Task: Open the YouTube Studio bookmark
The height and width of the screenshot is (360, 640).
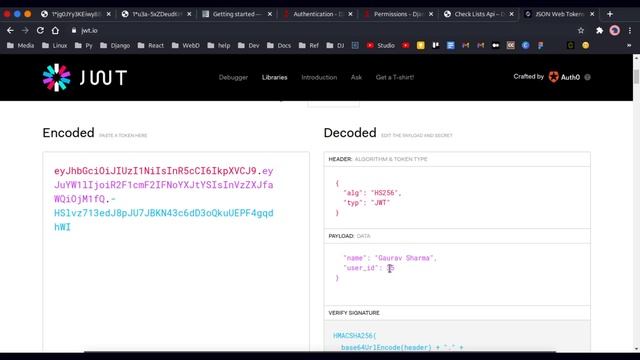Action: [380, 45]
